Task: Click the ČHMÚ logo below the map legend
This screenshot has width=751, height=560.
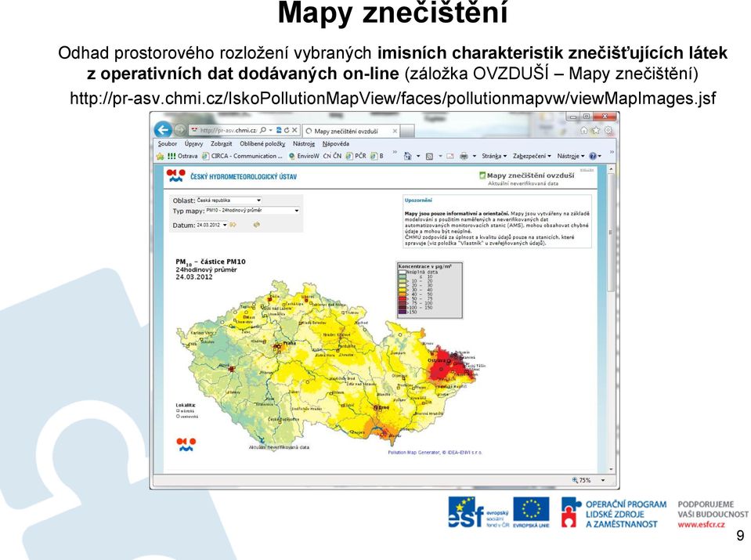Action: (x=186, y=444)
